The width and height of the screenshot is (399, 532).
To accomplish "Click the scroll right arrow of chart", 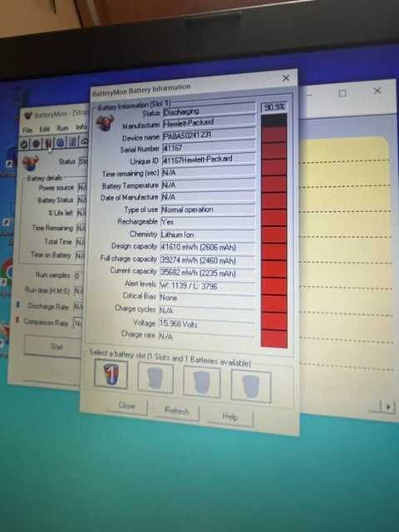I will 388,406.
